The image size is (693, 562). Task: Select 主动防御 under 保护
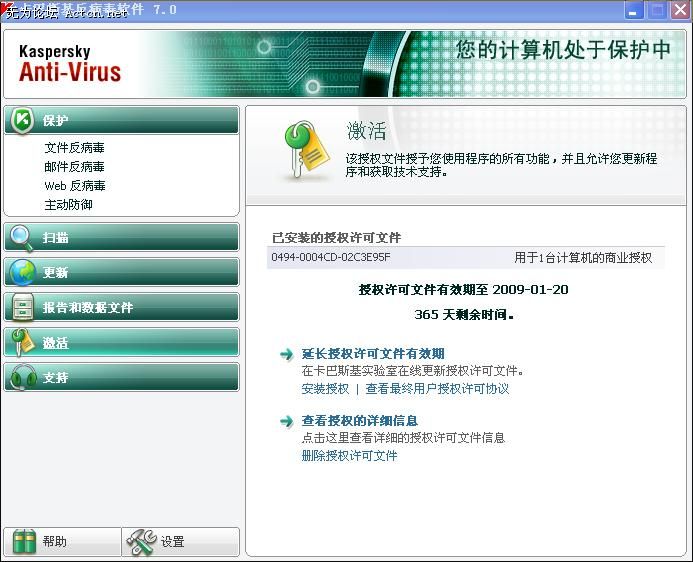tap(68, 205)
